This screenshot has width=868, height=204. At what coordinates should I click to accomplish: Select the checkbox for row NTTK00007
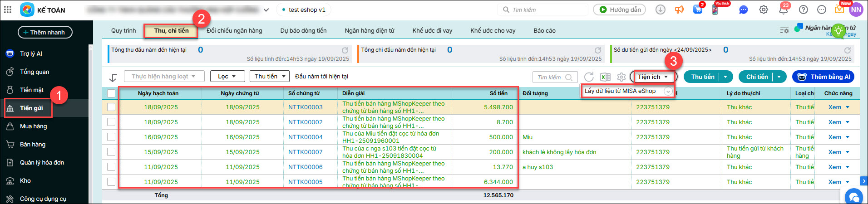coord(111,152)
